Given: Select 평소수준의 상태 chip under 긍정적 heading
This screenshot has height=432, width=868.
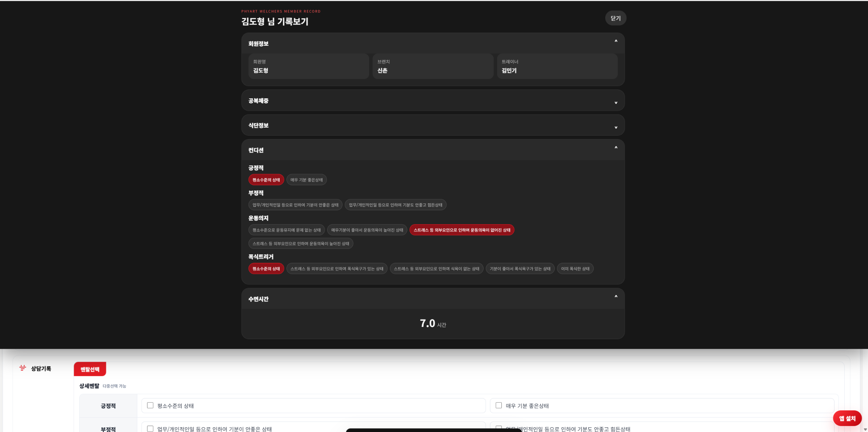Looking at the screenshot, I should tap(266, 180).
